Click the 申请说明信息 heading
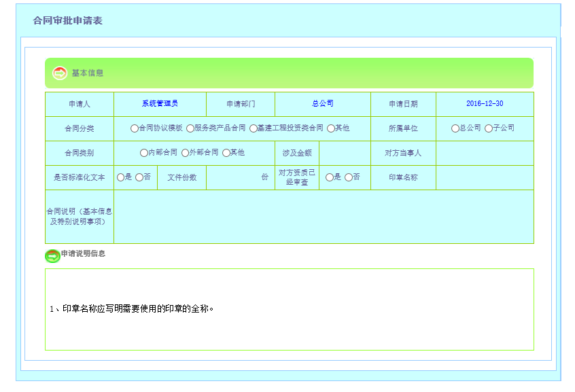The height and width of the screenshot is (392, 575). click(83, 254)
